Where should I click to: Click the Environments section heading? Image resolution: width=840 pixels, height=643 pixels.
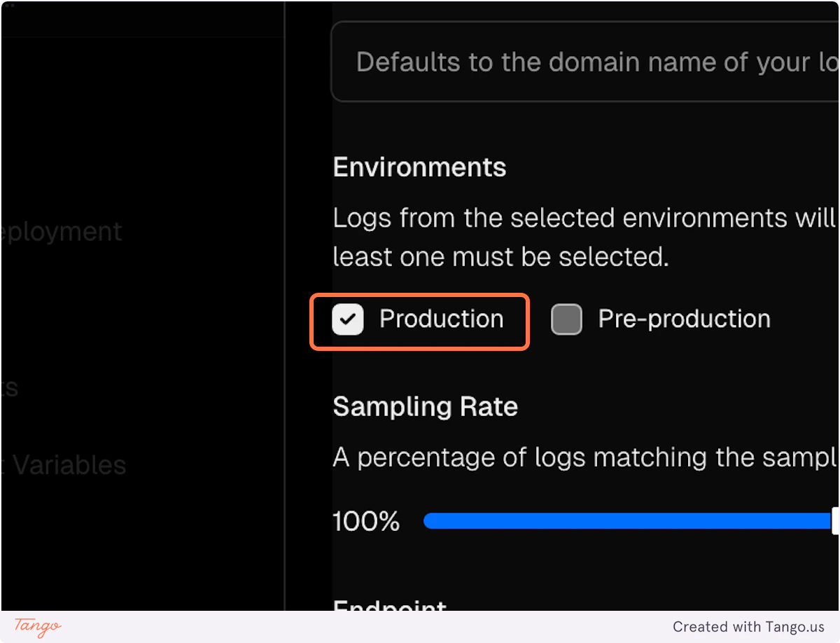point(419,167)
